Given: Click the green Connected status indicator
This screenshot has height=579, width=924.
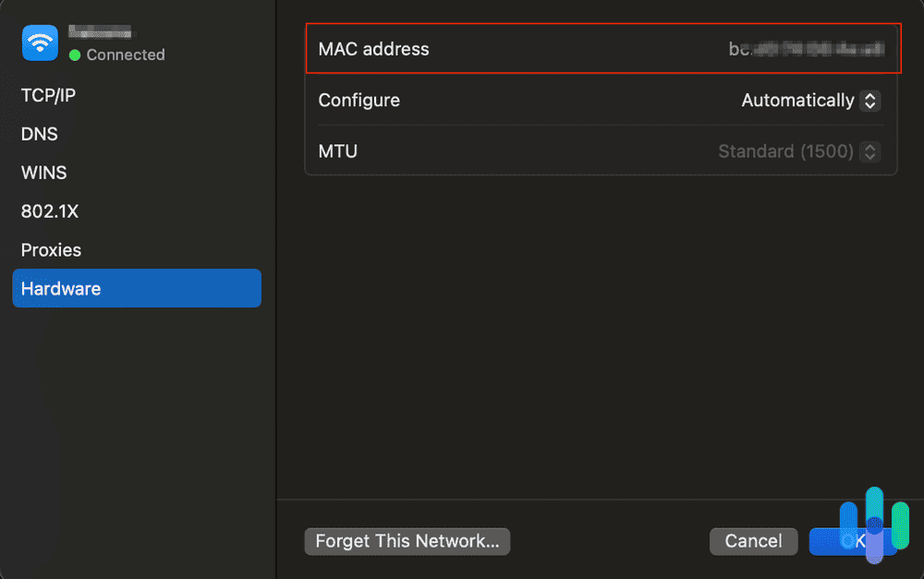Looking at the screenshot, I should click(74, 55).
